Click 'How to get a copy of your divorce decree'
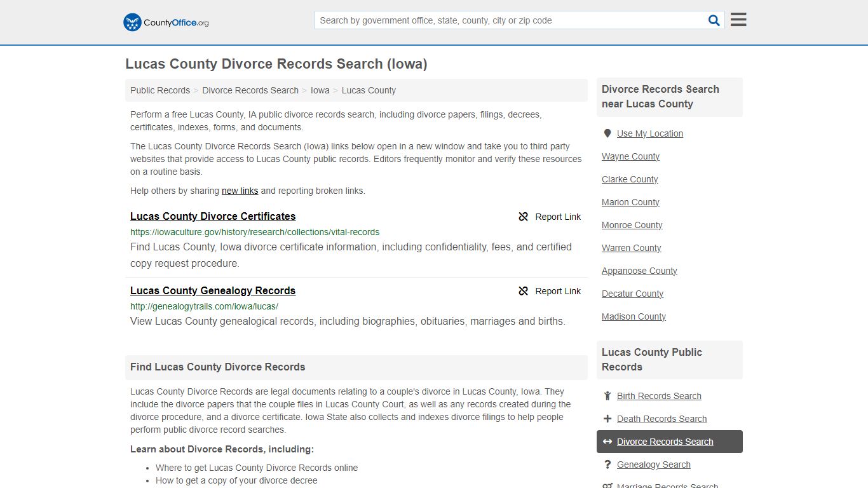Screen dimensions: 868x488 (236, 480)
